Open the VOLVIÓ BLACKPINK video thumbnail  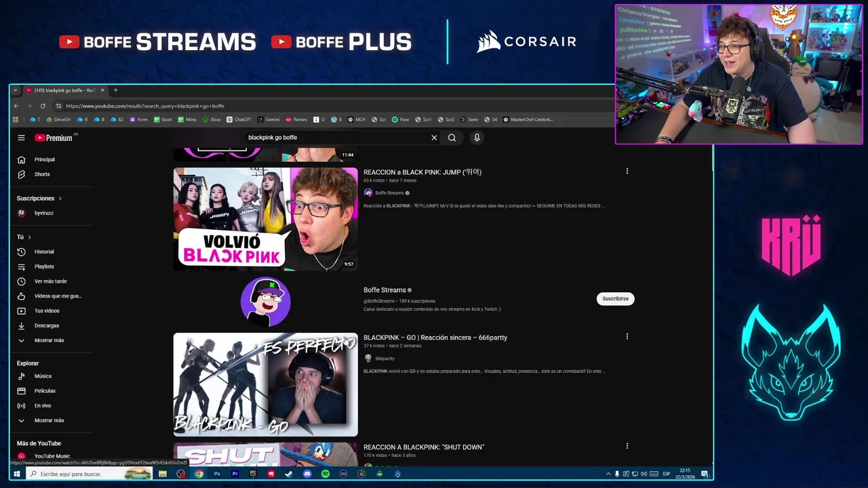[x=265, y=219]
